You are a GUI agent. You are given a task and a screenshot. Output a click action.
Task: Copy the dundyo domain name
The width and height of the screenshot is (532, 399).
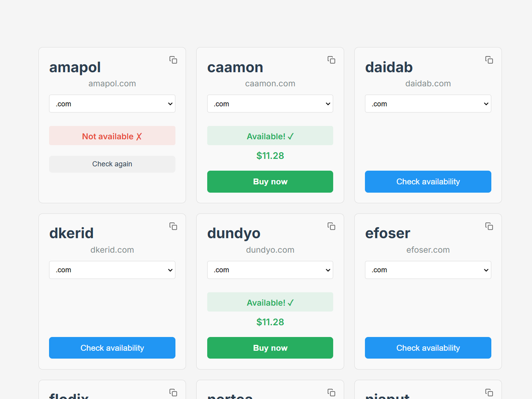coord(331,226)
